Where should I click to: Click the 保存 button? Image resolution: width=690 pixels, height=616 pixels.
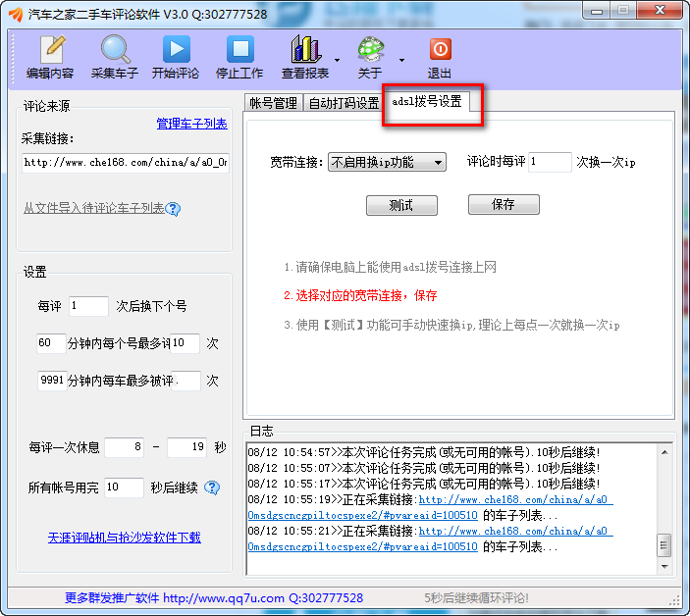click(x=504, y=204)
